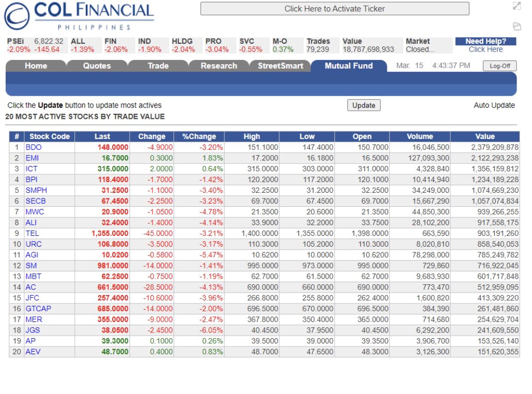Click the print page icon below expand icon
532x394 pixels.
[x=516, y=26]
